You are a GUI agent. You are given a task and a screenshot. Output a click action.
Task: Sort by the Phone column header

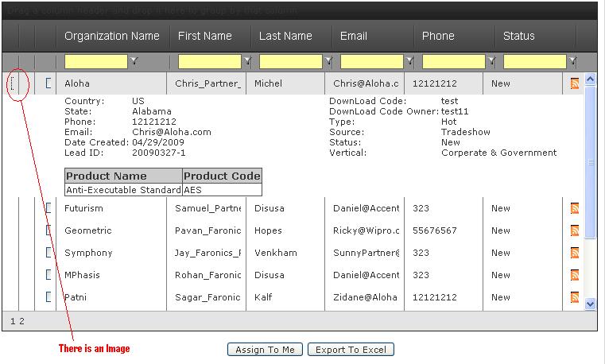tap(438, 36)
